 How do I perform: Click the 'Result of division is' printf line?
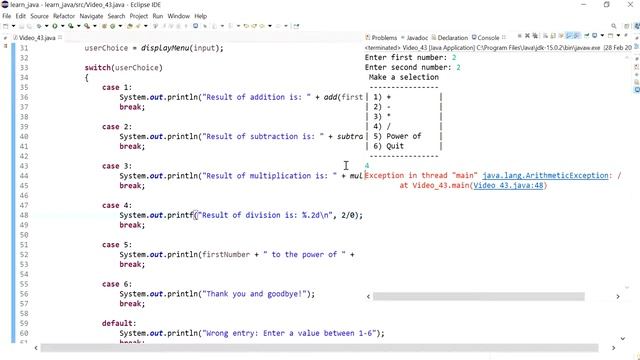coord(241,215)
